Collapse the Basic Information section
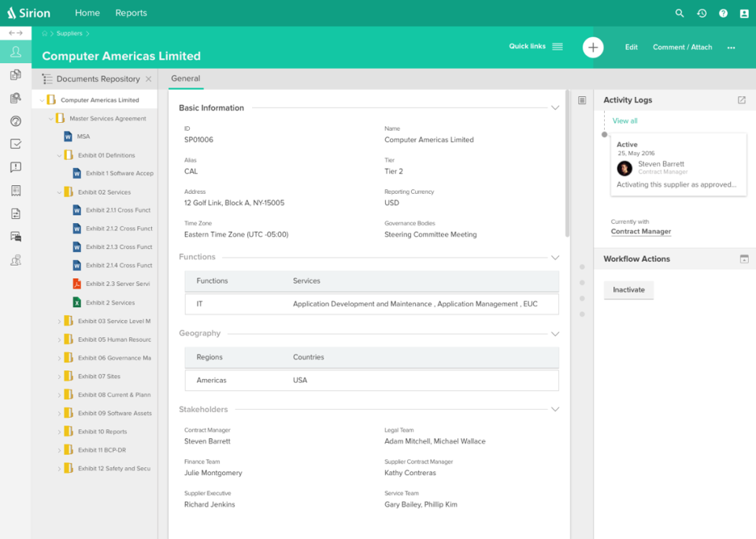Image resolution: width=756 pixels, height=539 pixels. [x=555, y=108]
